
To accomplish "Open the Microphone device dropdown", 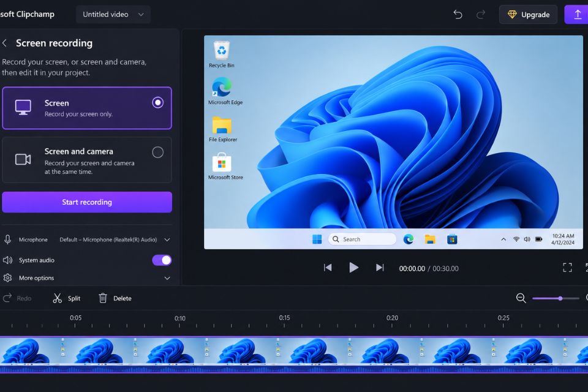I will tap(115, 239).
